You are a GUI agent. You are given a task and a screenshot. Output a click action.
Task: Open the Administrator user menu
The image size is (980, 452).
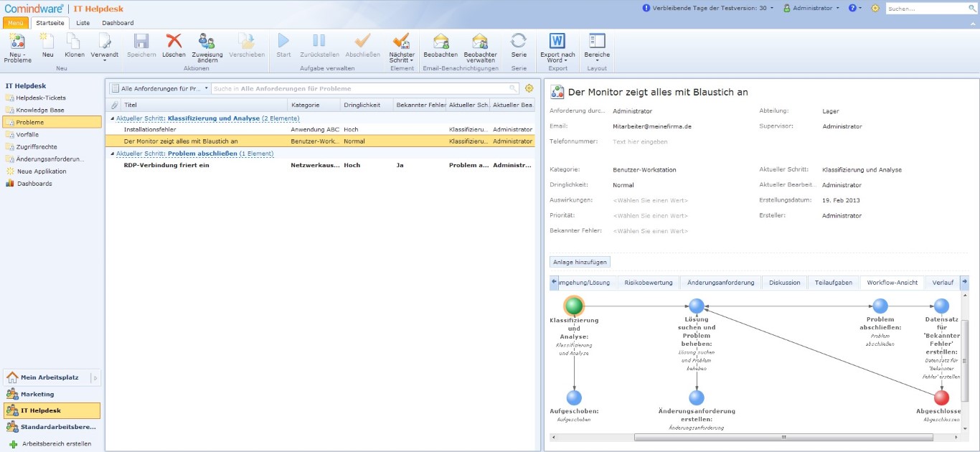pyautogui.click(x=811, y=8)
